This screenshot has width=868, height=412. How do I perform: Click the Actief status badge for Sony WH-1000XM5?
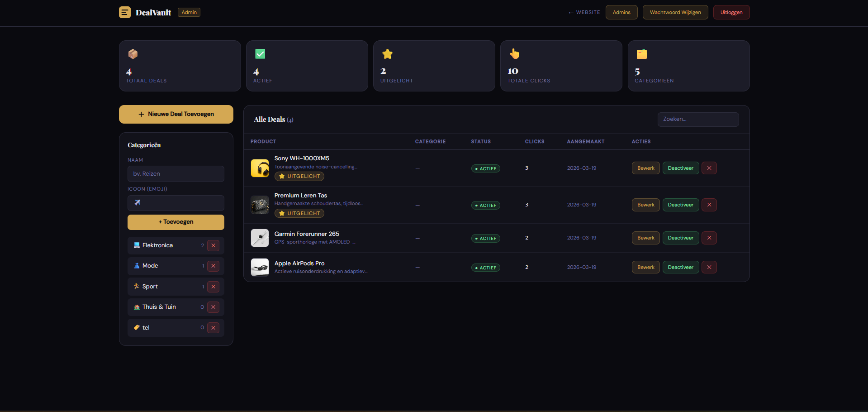(485, 168)
